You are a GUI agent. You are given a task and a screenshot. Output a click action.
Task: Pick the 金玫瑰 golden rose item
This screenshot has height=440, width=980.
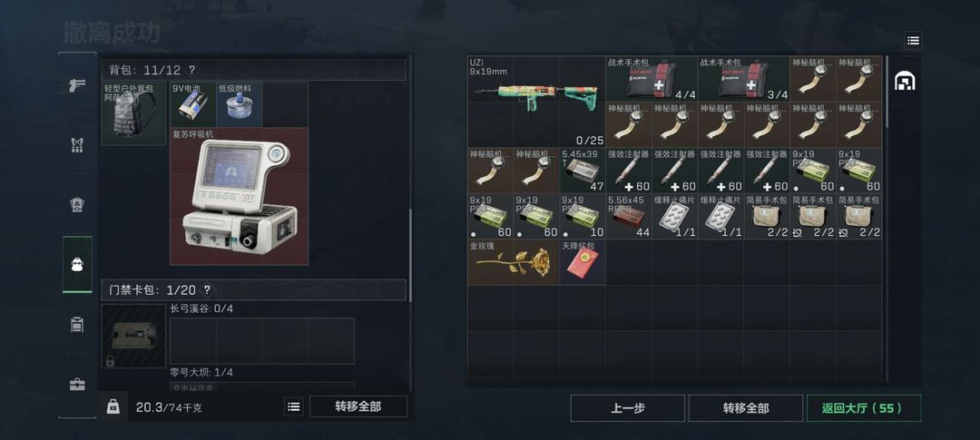[x=513, y=262]
